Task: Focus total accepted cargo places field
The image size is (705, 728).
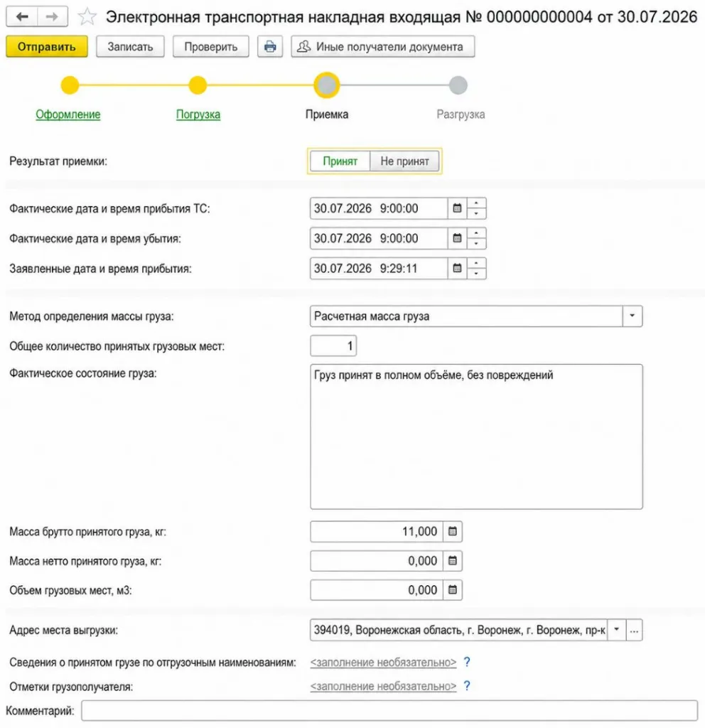Action: point(333,346)
